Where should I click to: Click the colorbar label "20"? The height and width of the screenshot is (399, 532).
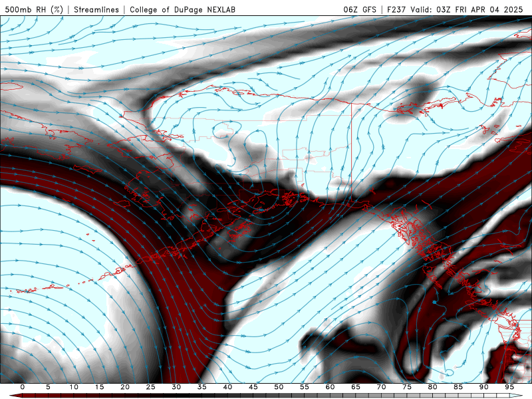pos(125,387)
